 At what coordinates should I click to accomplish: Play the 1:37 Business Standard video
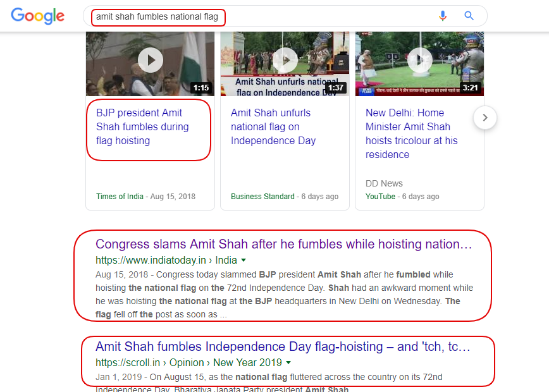(285, 60)
